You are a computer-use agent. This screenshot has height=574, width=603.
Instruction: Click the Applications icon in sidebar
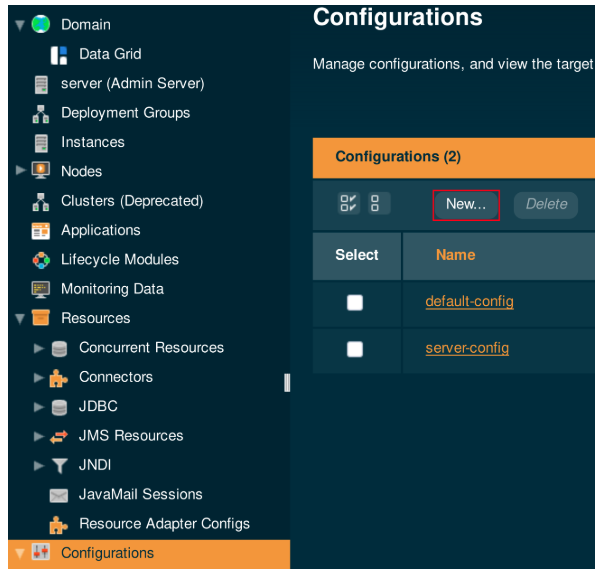click(41, 230)
